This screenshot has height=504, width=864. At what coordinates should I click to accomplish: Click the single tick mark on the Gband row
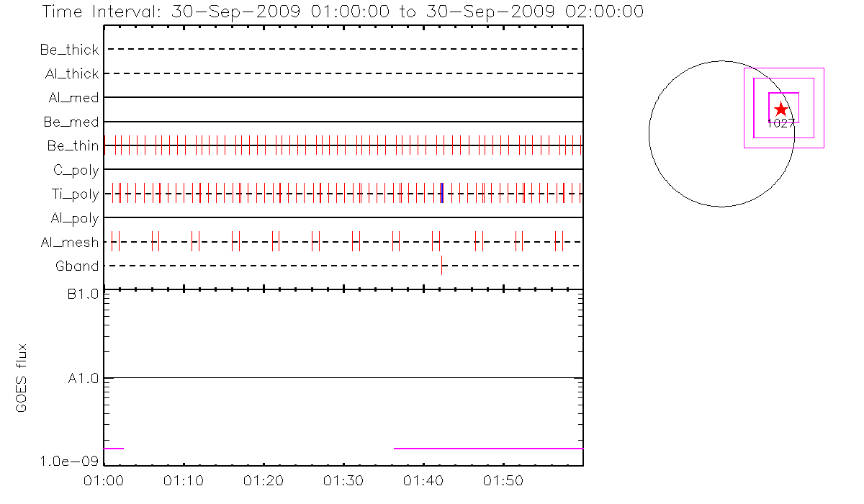coord(441,266)
